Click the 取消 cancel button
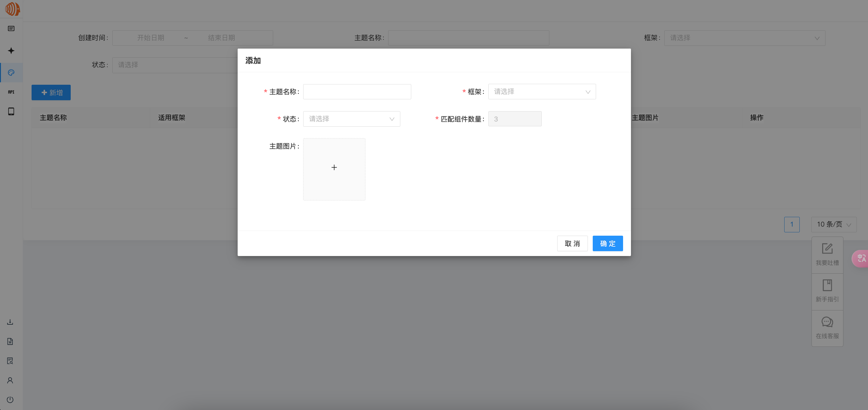The image size is (868, 410). click(572, 243)
